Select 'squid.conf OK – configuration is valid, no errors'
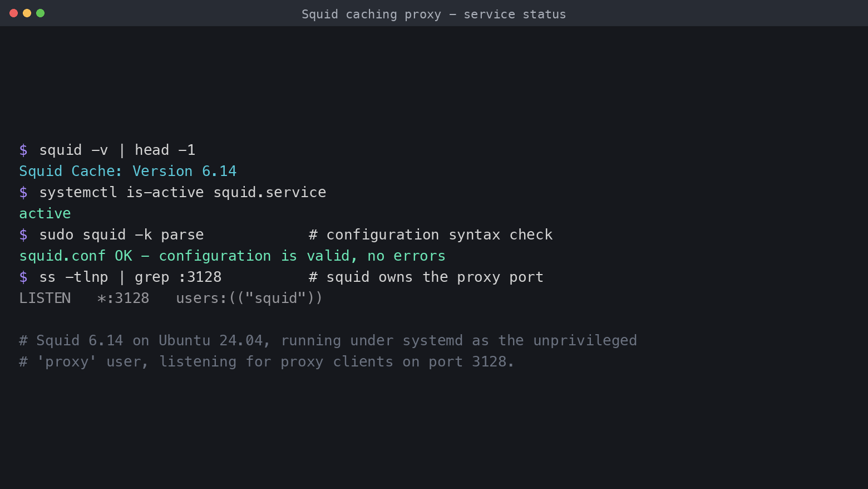The image size is (868, 489). click(x=232, y=256)
